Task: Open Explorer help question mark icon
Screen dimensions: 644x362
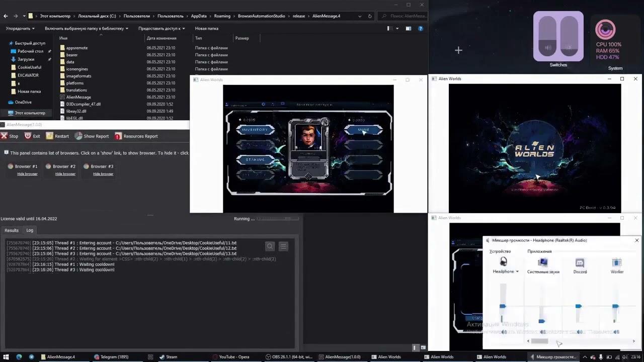Action: [x=421, y=29]
